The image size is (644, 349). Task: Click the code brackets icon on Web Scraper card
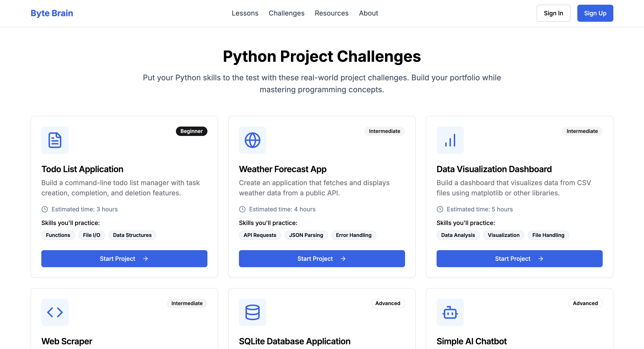pyautogui.click(x=55, y=312)
